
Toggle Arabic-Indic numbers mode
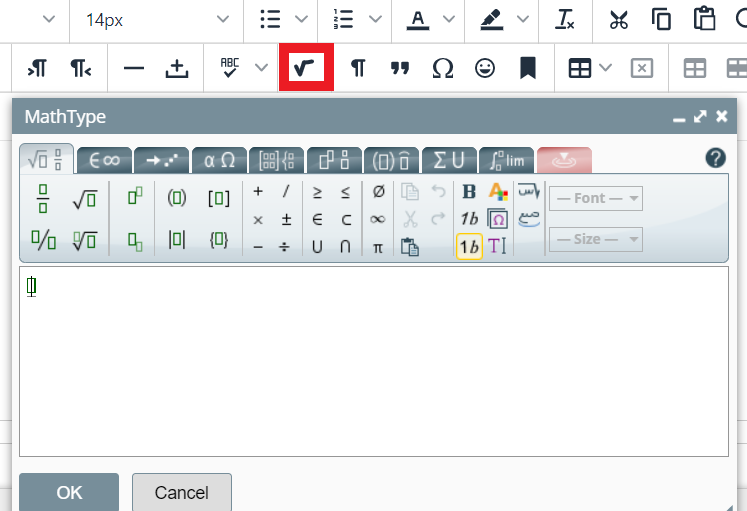click(528, 219)
